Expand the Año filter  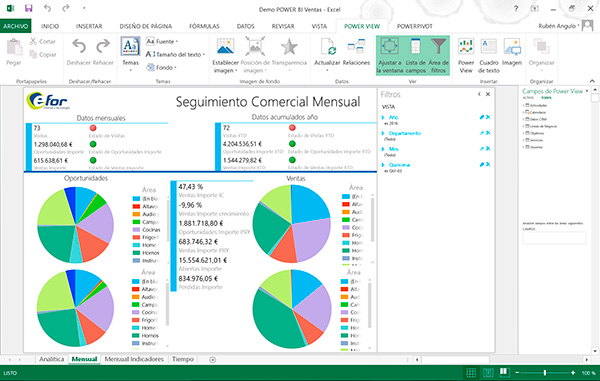383,117
